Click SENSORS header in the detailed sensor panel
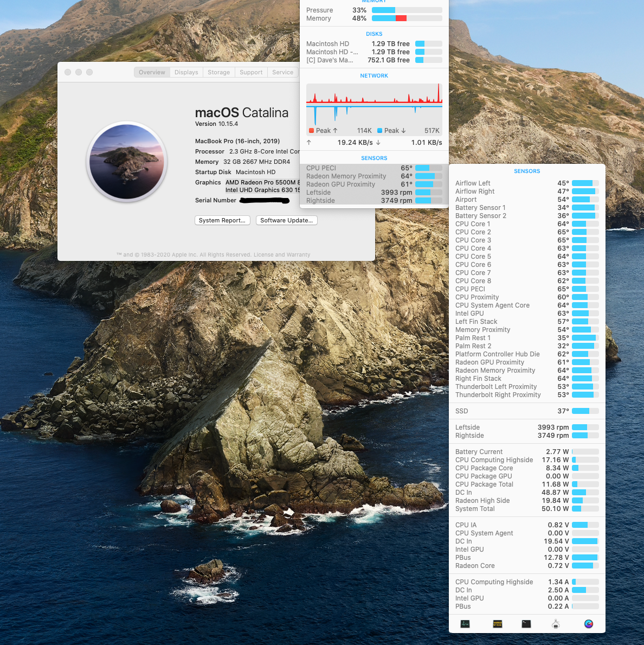Image resolution: width=644 pixels, height=645 pixels. tap(527, 171)
